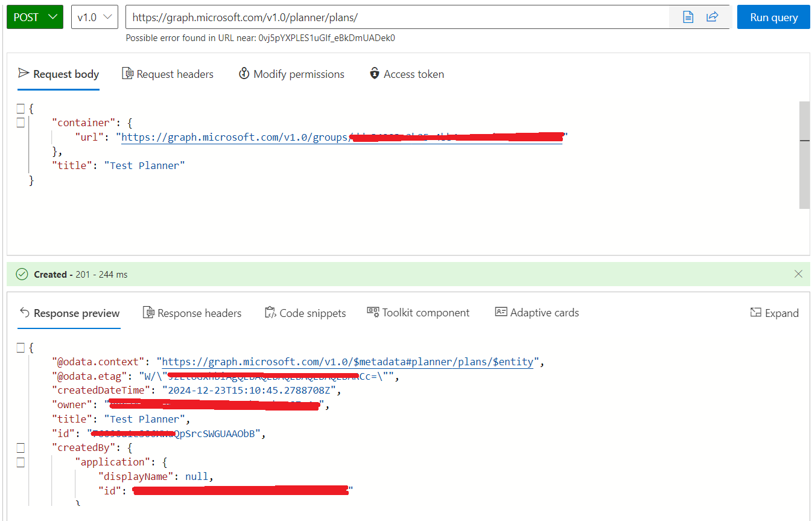Screen dimensions: 812x521
Task: Click the share query icon
Action: [712, 18]
